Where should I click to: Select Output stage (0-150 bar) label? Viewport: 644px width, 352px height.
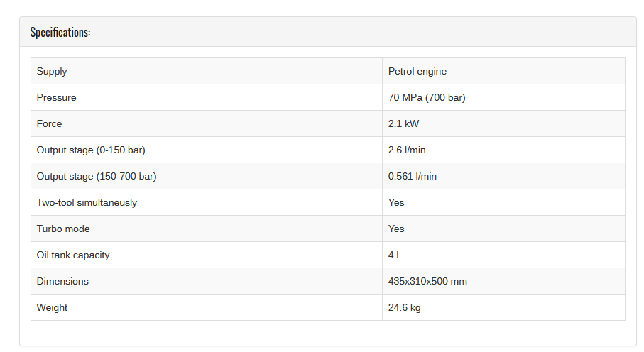(x=91, y=150)
